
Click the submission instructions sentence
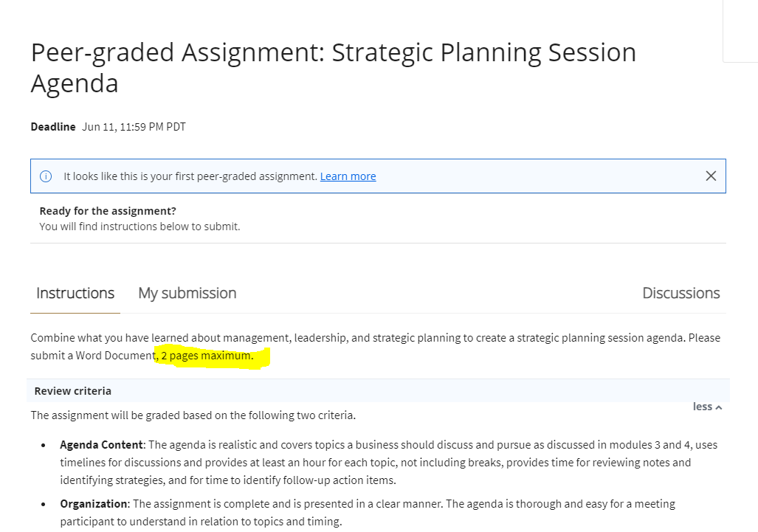(369, 346)
